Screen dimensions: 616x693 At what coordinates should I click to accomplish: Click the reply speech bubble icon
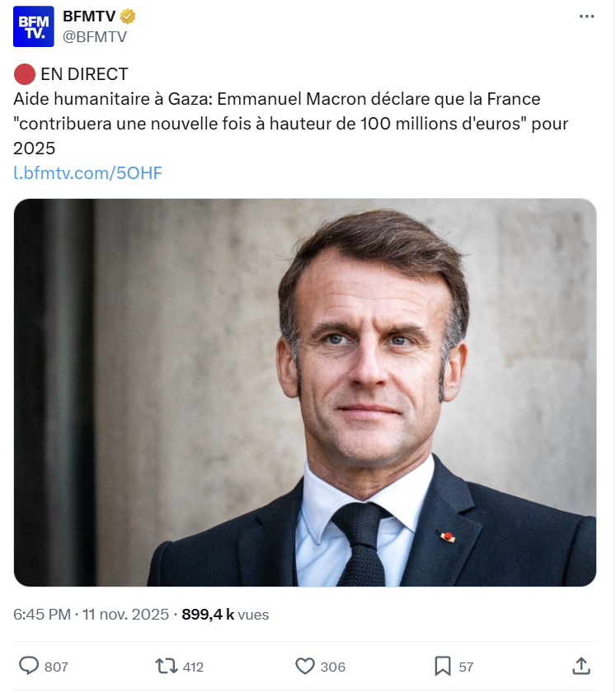pos(29,666)
